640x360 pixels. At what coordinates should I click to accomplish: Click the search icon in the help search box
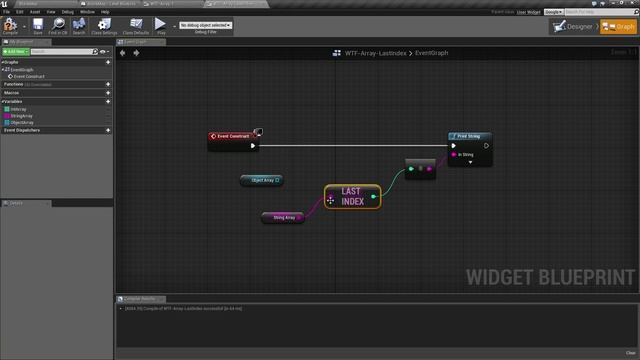click(x=636, y=12)
